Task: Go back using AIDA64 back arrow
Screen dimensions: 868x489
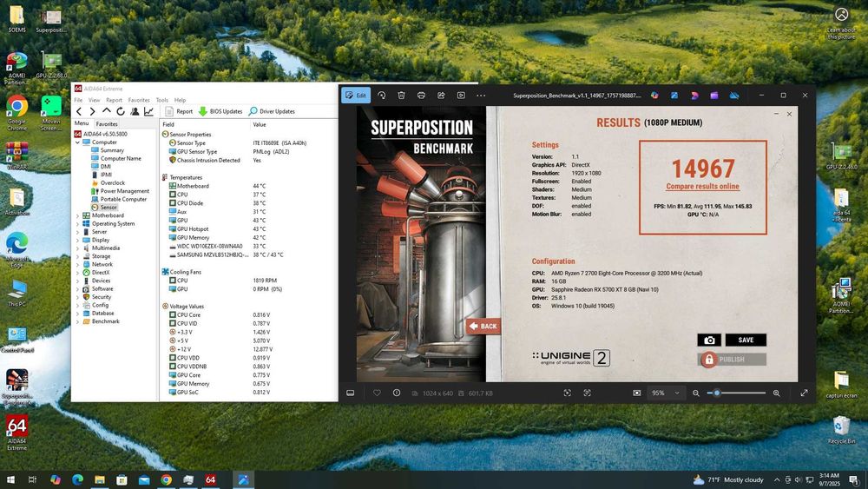Action: [79, 111]
